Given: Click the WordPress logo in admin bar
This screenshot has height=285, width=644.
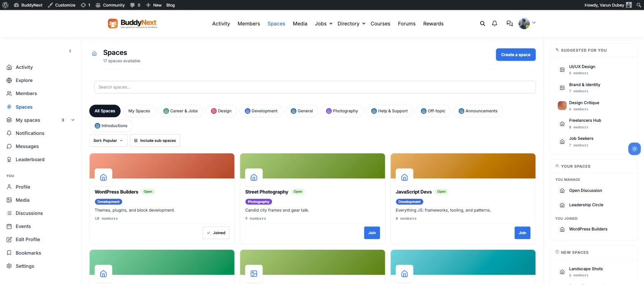Looking at the screenshot, I should point(6,5).
